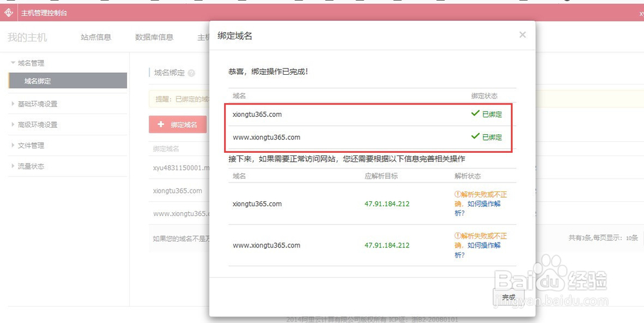Click the 完成 button in dialog
Viewport: 644px width, 323px height.
[509, 297]
